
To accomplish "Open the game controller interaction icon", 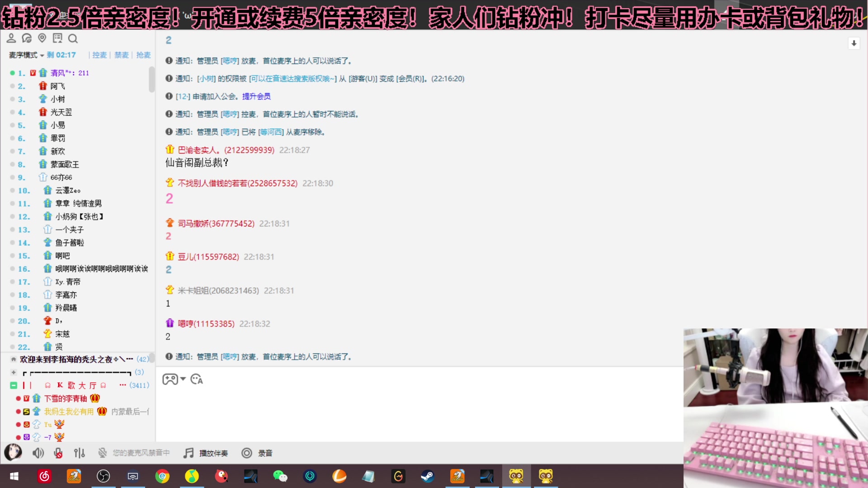I will point(170,379).
